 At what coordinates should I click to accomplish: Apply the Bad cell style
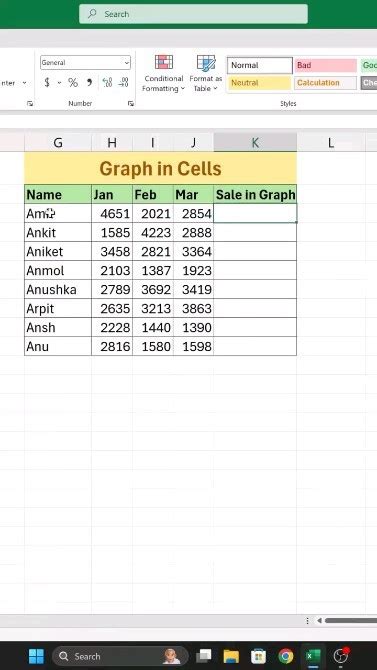click(325, 65)
